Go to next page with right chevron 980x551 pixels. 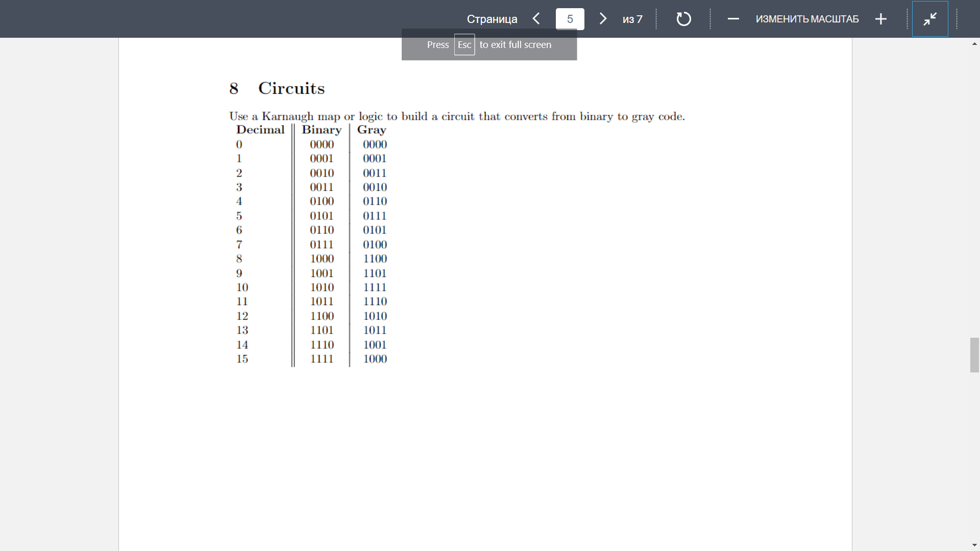[x=603, y=19]
